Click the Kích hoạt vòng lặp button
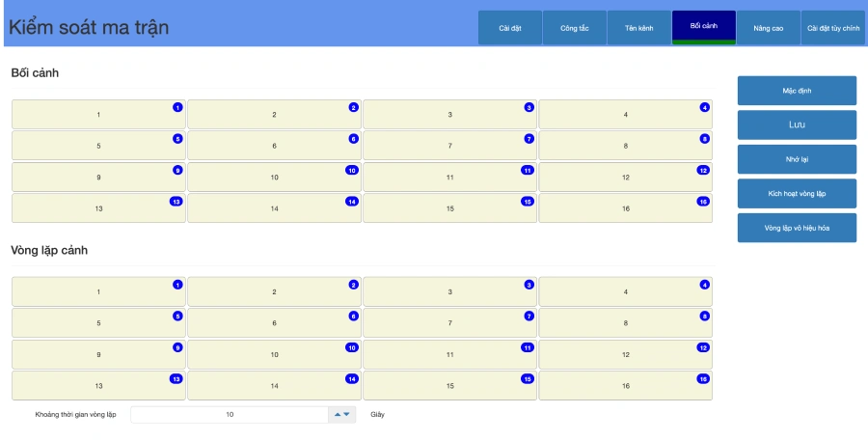The height and width of the screenshot is (441, 868). coord(797,193)
